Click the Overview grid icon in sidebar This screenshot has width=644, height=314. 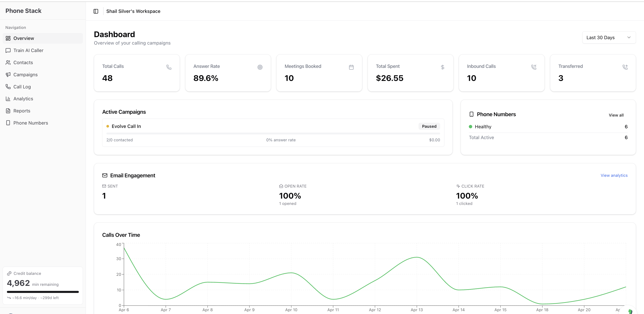pyautogui.click(x=8, y=38)
